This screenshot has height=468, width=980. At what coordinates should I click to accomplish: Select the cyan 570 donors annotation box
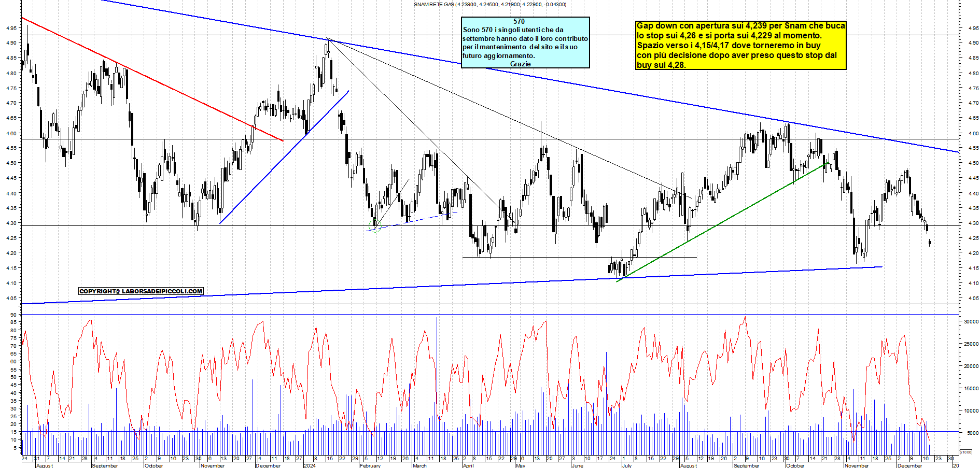click(x=525, y=42)
